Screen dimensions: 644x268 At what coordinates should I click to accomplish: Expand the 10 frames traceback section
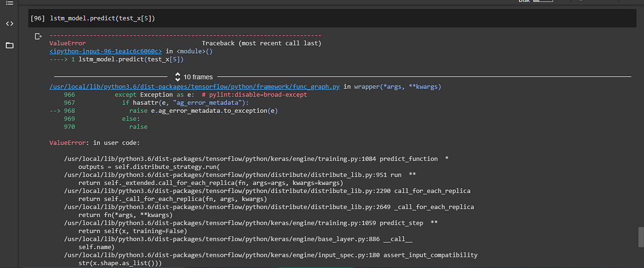[194, 77]
